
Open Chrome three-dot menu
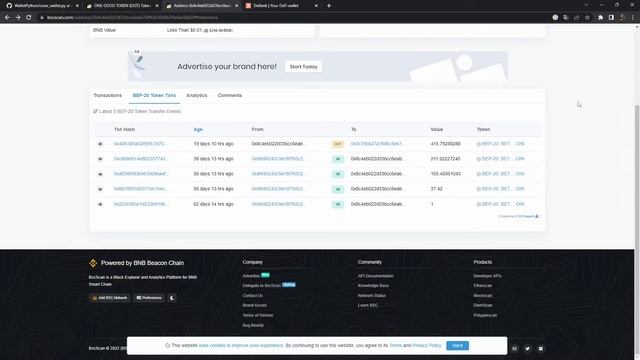[633, 18]
